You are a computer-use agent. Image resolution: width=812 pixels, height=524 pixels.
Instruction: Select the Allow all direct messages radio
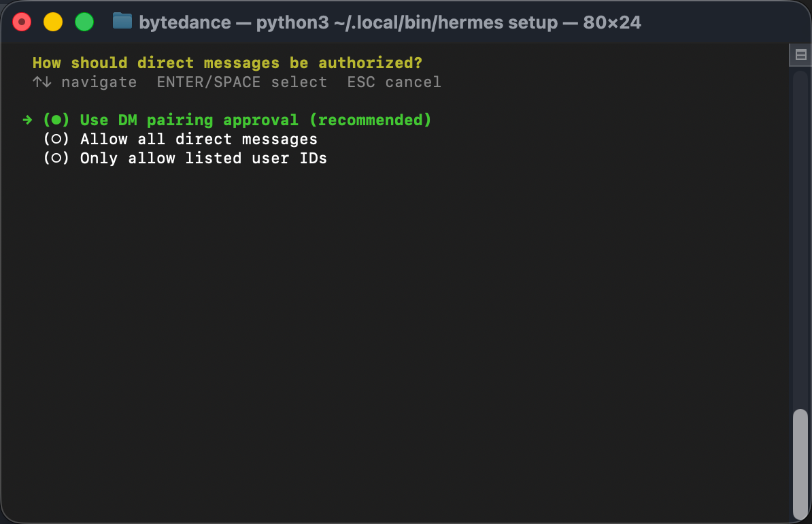[56, 140]
